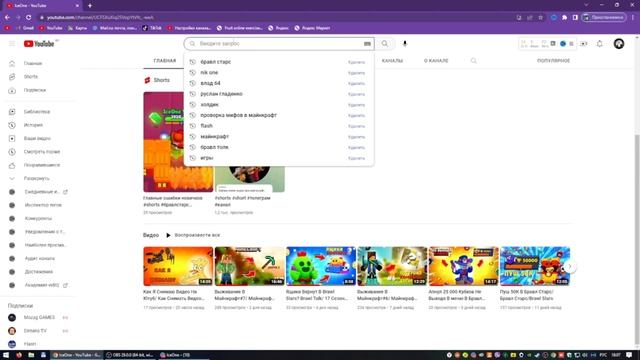This screenshot has height=360, width=640.
Task: Switch to the КАНАЛЫ channel tab
Action: pos(392,61)
